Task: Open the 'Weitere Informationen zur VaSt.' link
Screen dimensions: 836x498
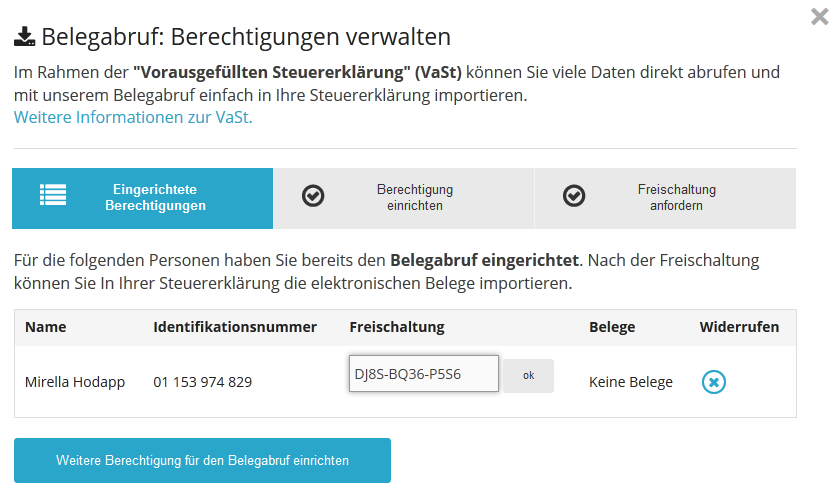Action: 133,117
